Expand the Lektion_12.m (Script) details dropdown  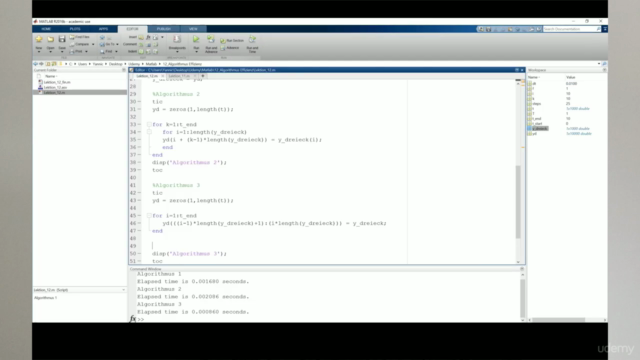(x=123, y=290)
